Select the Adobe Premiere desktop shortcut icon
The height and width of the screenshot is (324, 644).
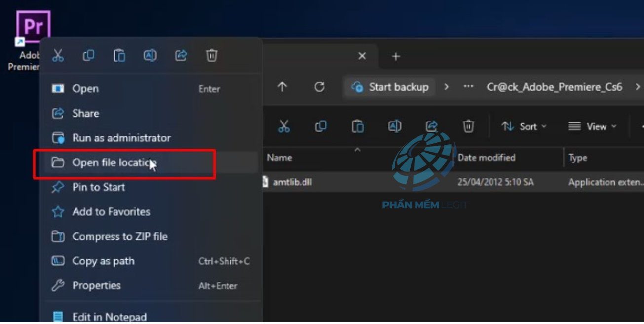pyautogui.click(x=33, y=27)
